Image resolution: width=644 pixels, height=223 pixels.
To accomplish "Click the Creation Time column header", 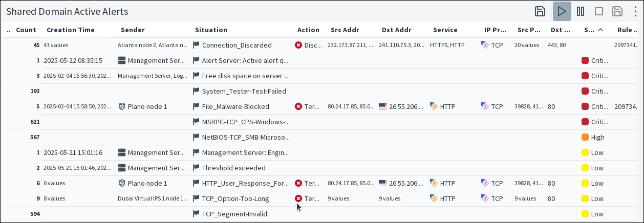I will tap(71, 30).
